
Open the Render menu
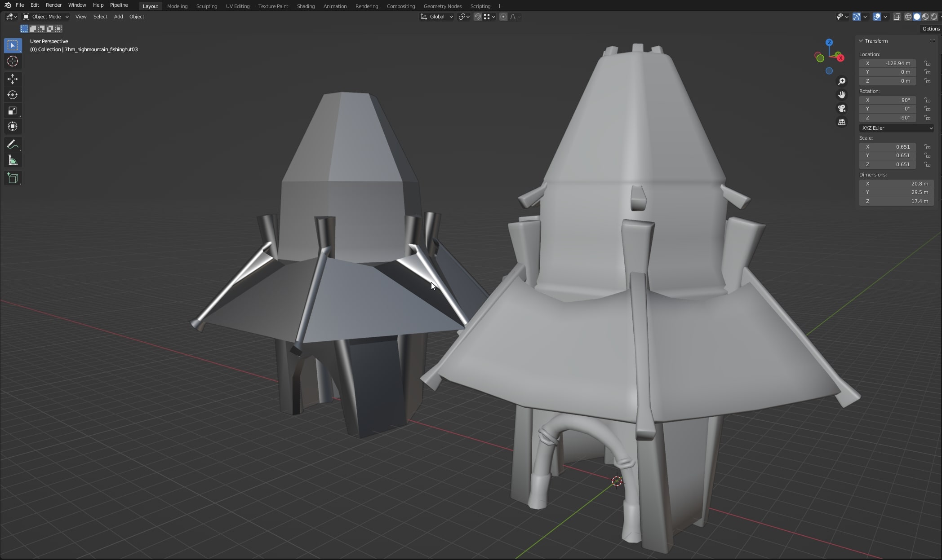tap(53, 5)
